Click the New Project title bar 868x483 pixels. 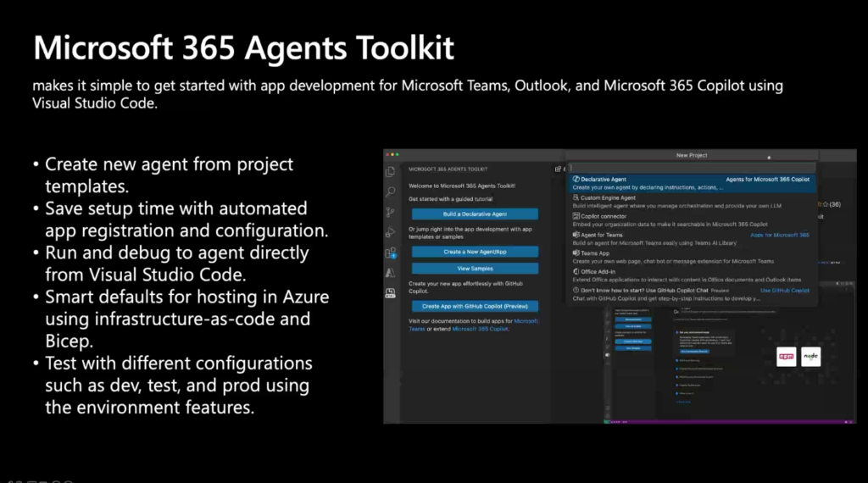[x=692, y=155]
